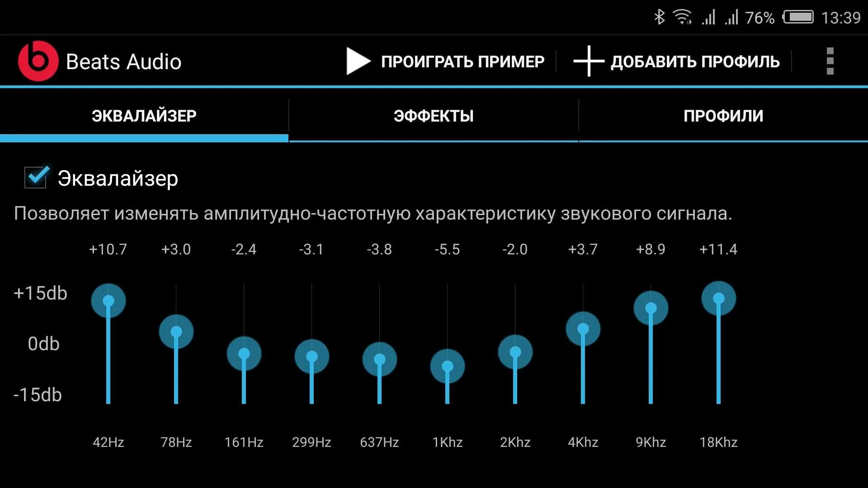
Task: Adjust the 4Khz frequency band slider
Action: 583,330
